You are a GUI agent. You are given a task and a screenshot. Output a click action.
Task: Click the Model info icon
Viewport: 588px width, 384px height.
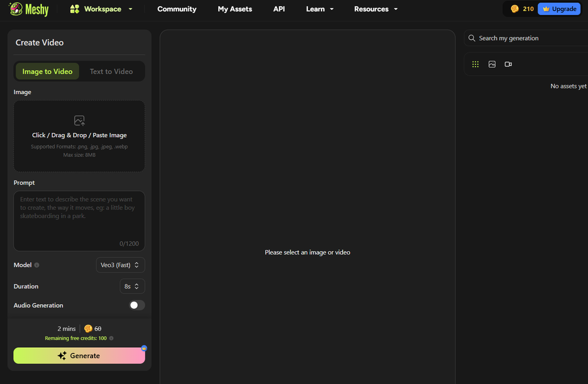(37, 266)
